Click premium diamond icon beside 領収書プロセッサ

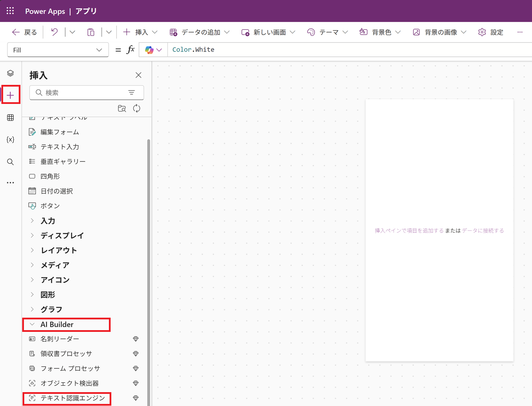click(x=136, y=354)
